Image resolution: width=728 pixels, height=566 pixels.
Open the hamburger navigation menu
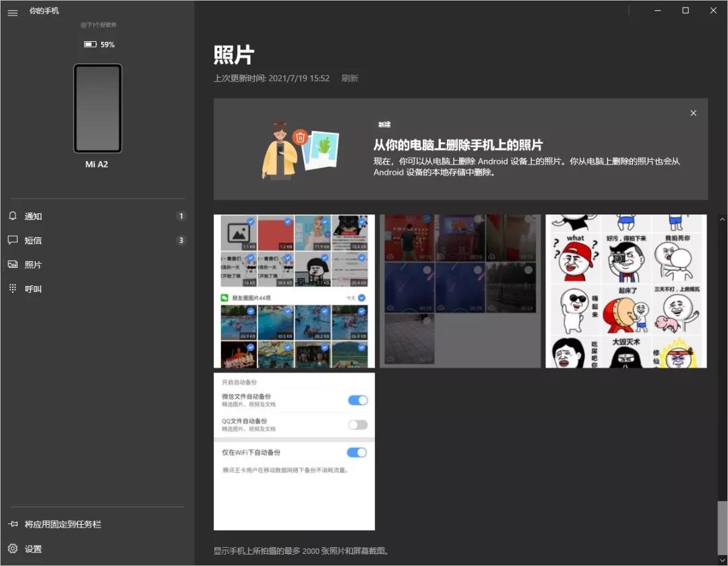pos(12,11)
